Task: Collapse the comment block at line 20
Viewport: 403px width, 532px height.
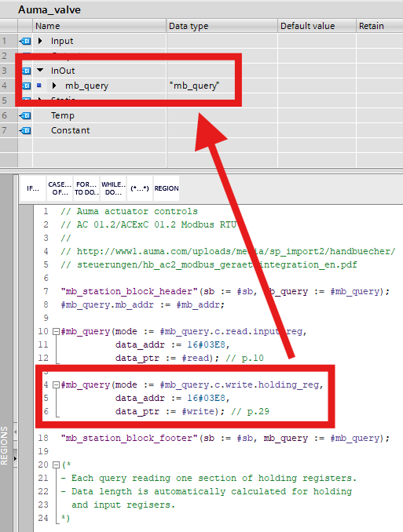Action: 57,465
